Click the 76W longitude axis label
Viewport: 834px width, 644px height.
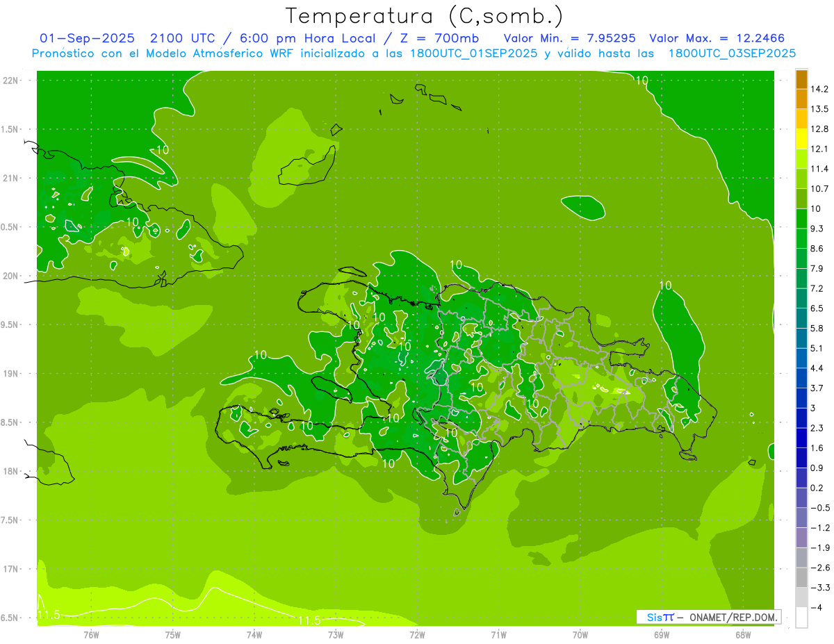pyautogui.click(x=91, y=634)
